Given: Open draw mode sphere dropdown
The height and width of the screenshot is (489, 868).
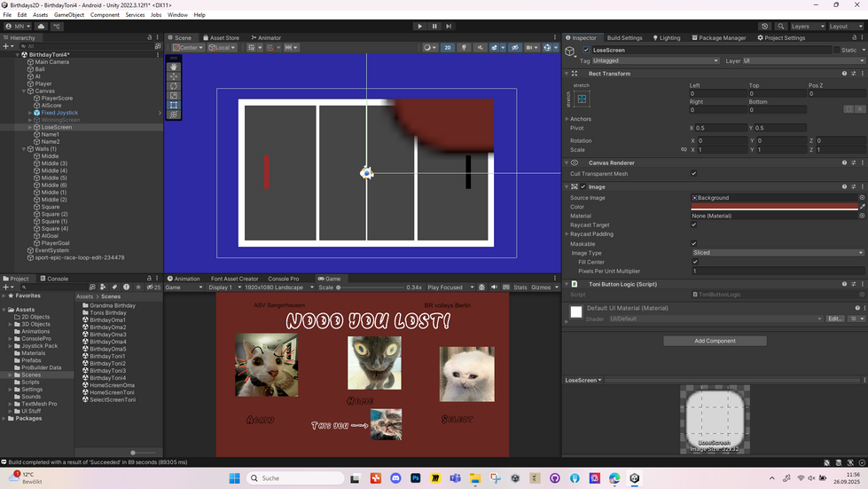Looking at the screenshot, I should 430,48.
